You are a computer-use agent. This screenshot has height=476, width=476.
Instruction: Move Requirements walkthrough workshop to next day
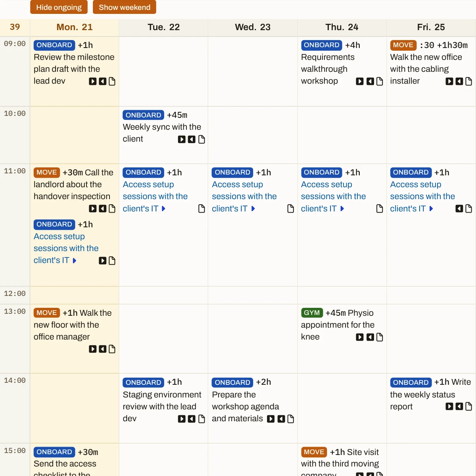tap(360, 81)
